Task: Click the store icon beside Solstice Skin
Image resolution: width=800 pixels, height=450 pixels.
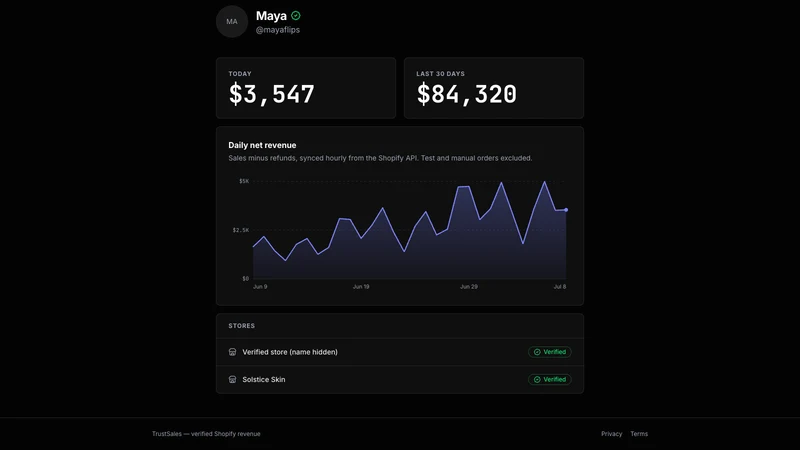Action: click(233, 380)
